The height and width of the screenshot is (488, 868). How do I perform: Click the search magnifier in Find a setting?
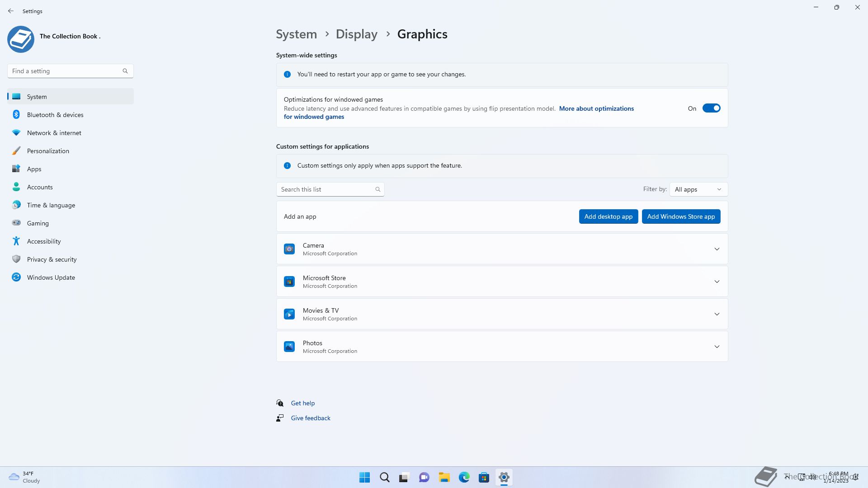click(125, 71)
